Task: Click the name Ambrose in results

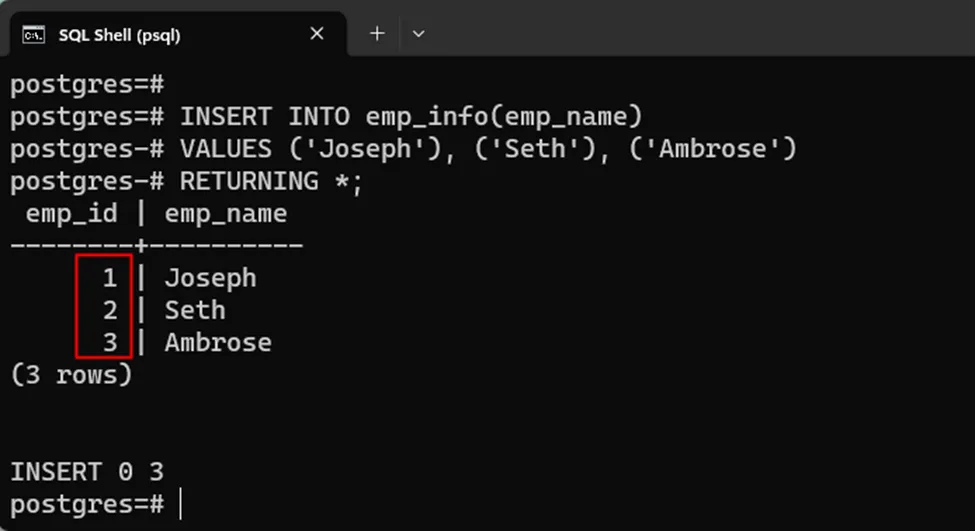Action: [218, 342]
